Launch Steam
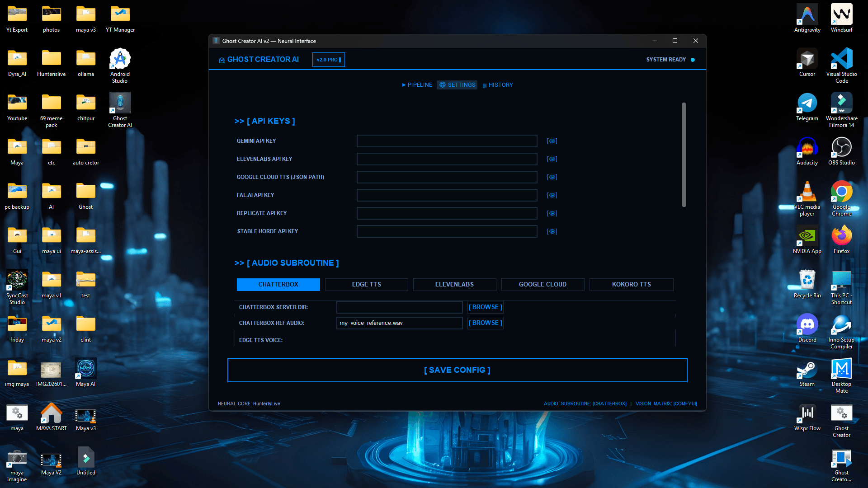868x488 pixels. [x=807, y=370]
